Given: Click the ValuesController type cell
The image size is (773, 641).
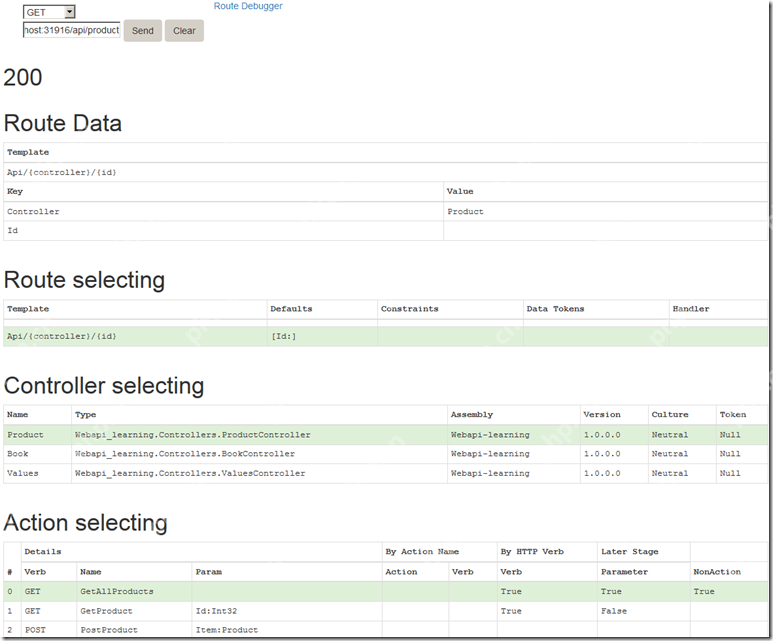Looking at the screenshot, I should [x=189, y=473].
